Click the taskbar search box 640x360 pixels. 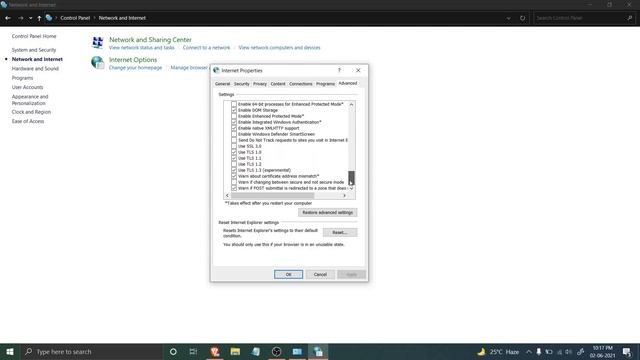pos(91,351)
